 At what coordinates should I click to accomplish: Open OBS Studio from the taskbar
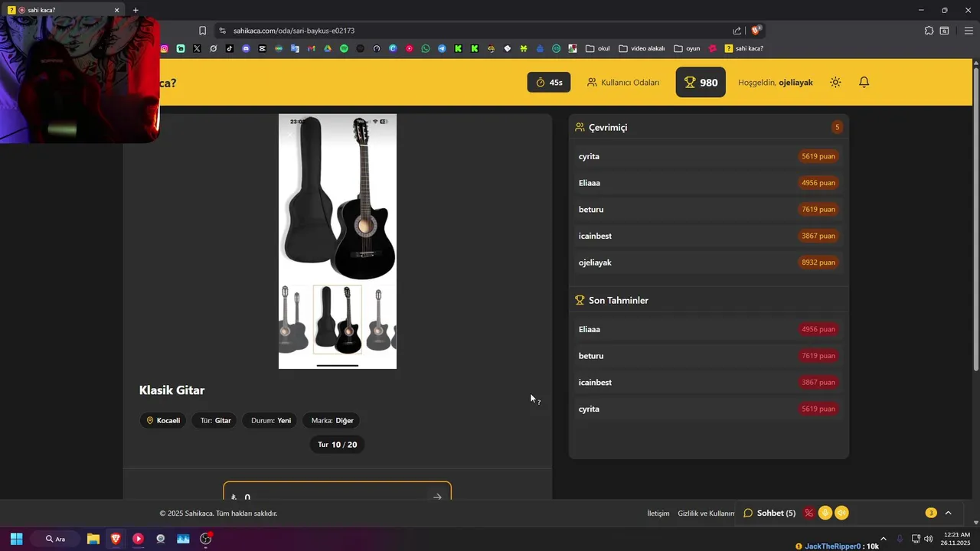(206, 539)
